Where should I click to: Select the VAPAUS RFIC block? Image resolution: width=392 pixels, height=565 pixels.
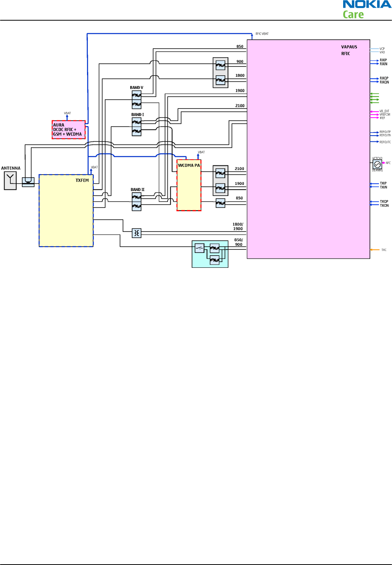point(308,149)
